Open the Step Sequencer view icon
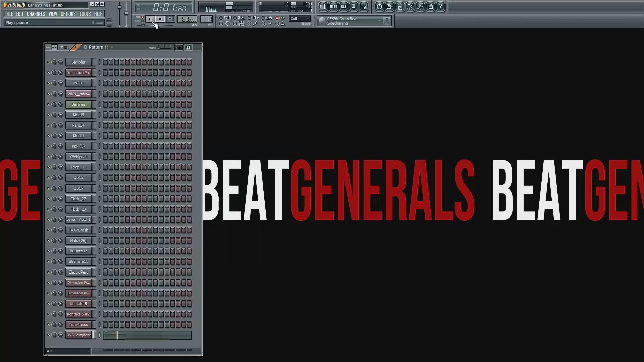 tap(333, 6)
